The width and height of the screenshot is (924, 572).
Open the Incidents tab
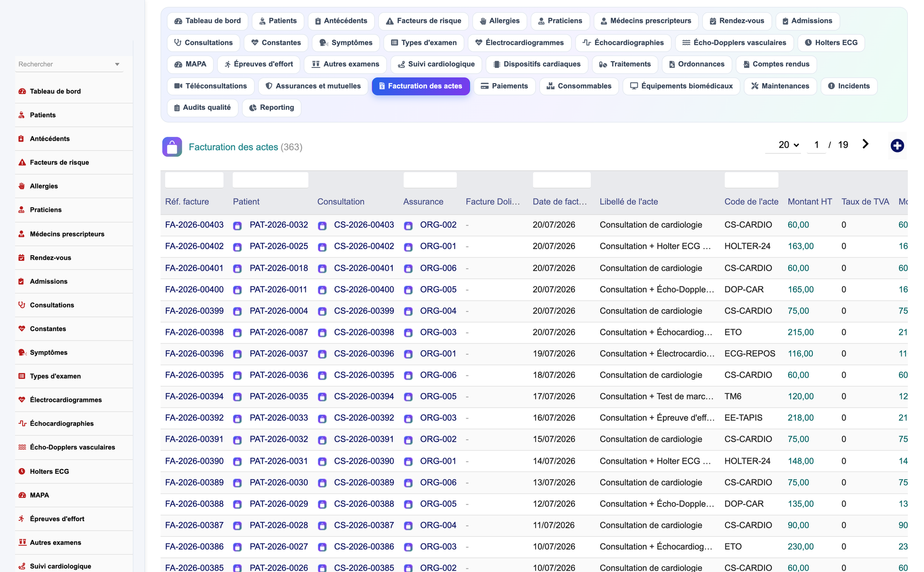(849, 86)
